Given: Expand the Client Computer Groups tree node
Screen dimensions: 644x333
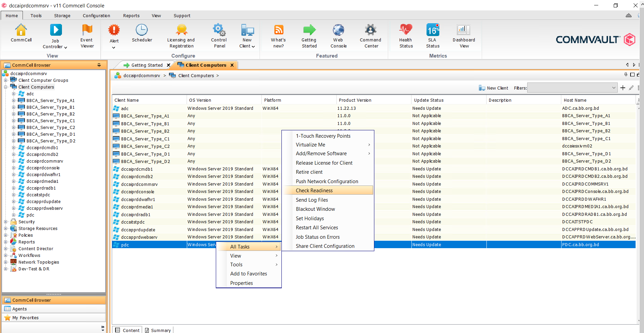Looking at the screenshot, I should (x=5, y=80).
